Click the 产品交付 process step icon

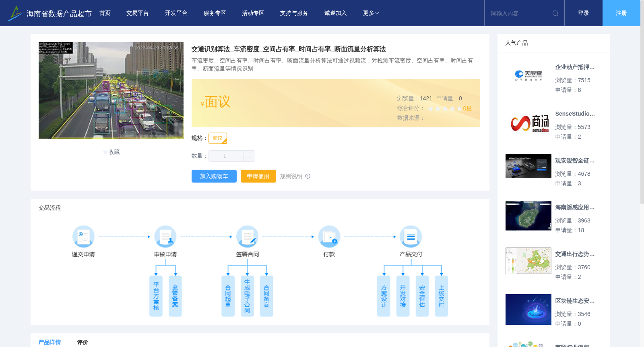click(x=411, y=237)
